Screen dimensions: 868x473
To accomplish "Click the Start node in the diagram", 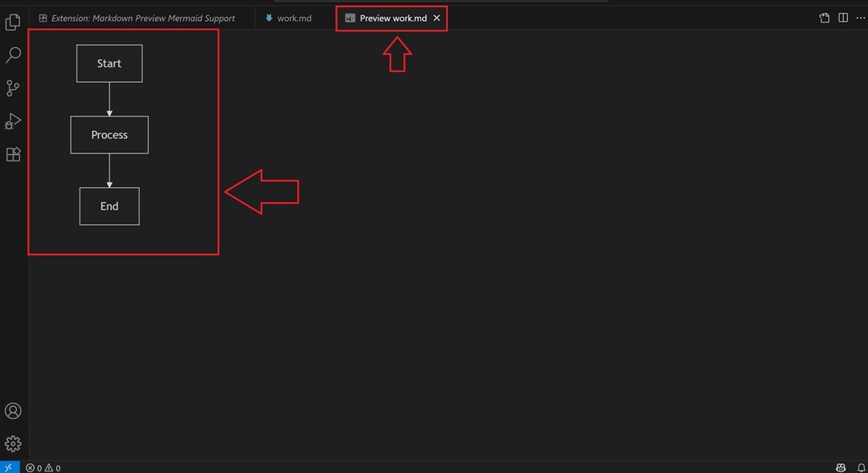I will coord(109,63).
